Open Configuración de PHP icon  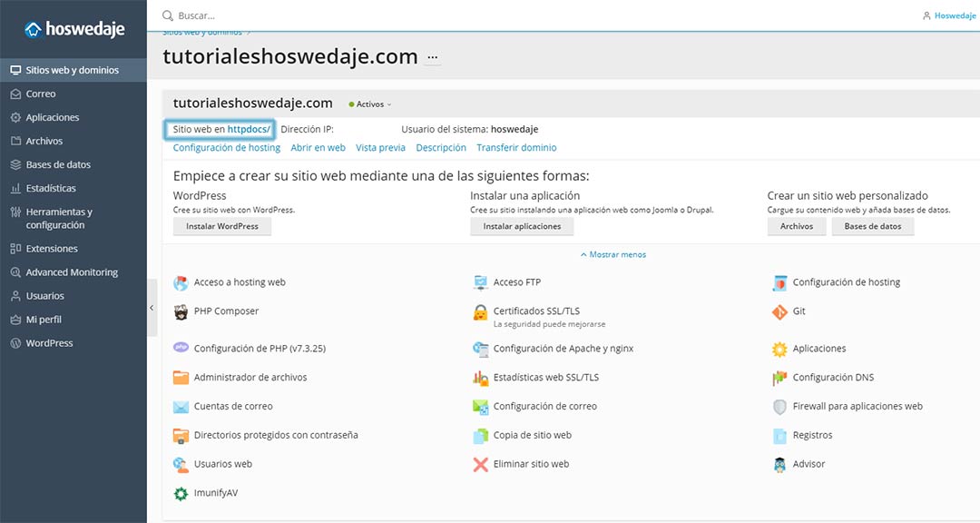pyautogui.click(x=181, y=347)
